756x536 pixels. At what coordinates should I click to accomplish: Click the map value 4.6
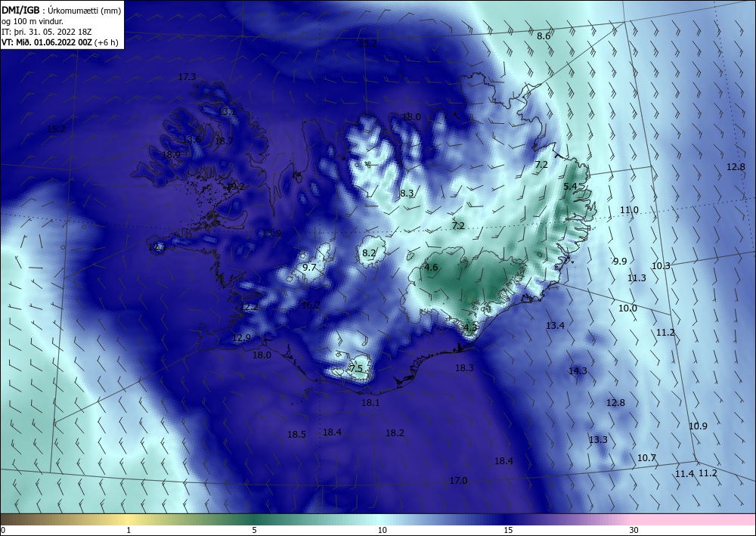click(x=431, y=268)
